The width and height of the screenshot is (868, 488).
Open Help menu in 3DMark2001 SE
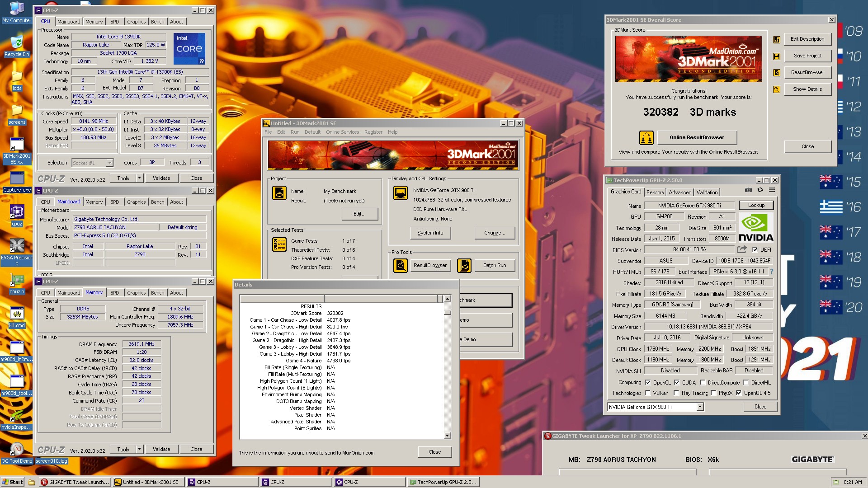coord(392,132)
